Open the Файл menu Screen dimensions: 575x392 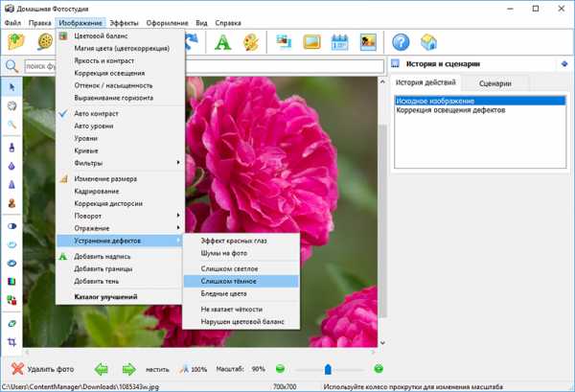(x=12, y=23)
